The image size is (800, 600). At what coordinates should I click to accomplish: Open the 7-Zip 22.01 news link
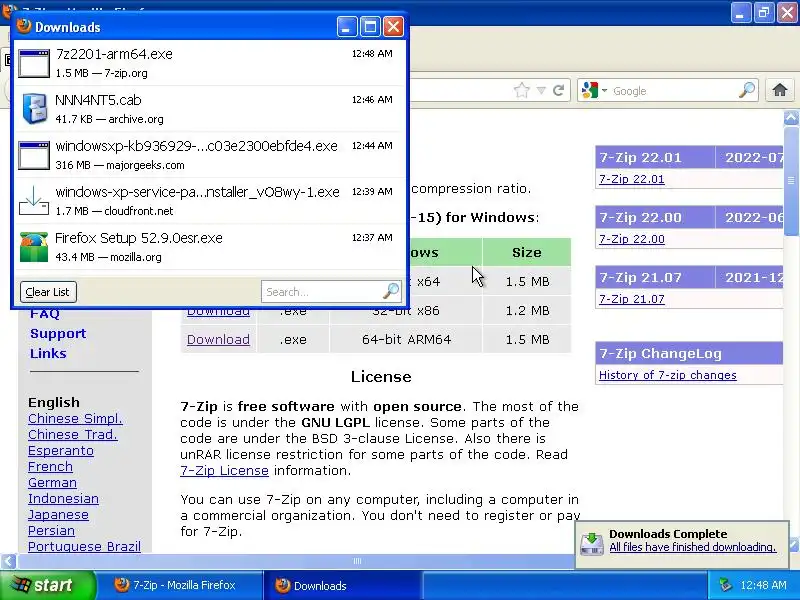pos(632,179)
